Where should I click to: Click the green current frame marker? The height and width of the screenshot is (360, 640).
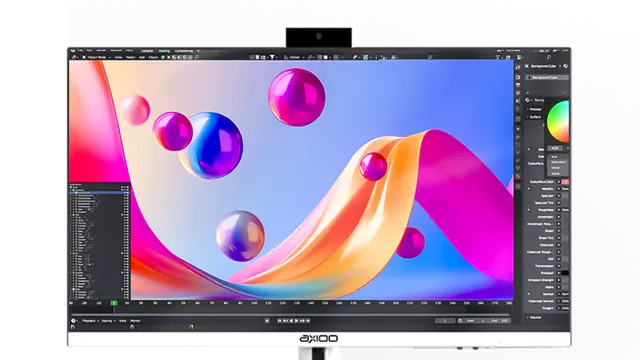coord(114,303)
